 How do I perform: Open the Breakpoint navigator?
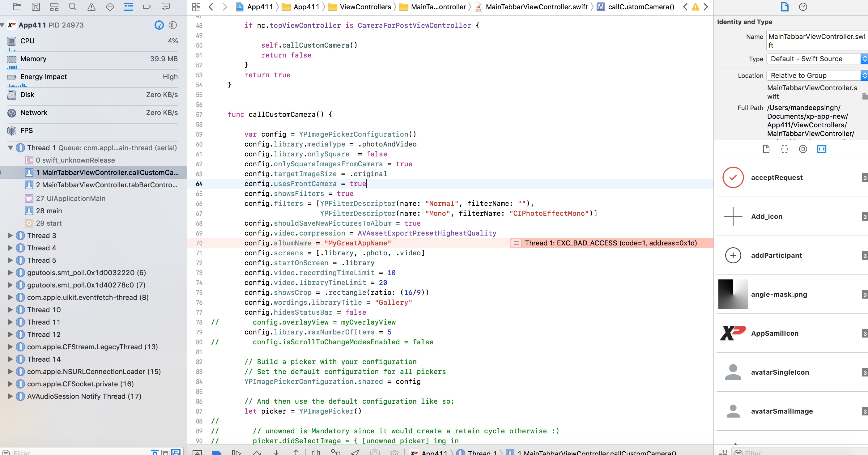pos(147,7)
